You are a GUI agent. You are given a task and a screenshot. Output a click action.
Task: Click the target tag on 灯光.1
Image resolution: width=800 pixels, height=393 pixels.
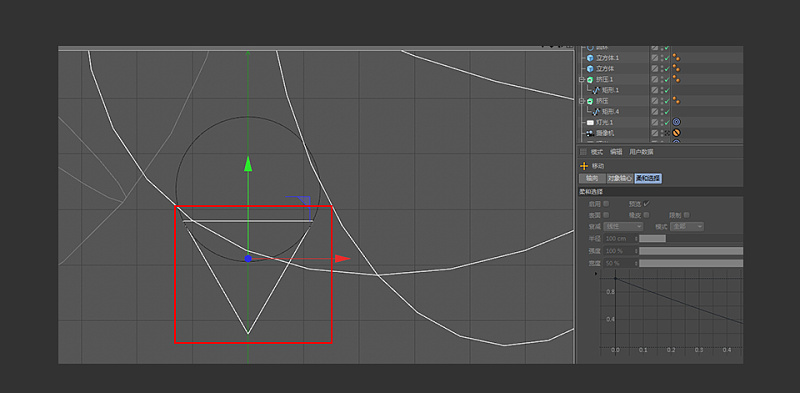[677, 122]
